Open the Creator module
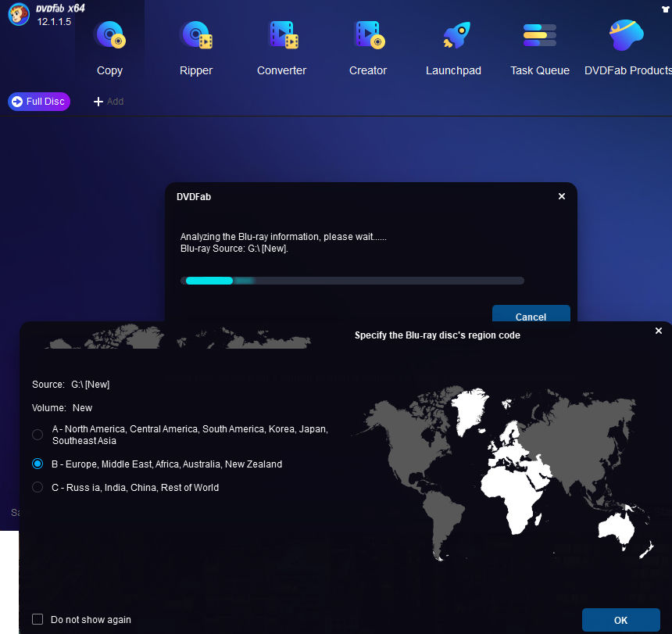Viewport: 672px width, 634px height. click(x=368, y=48)
